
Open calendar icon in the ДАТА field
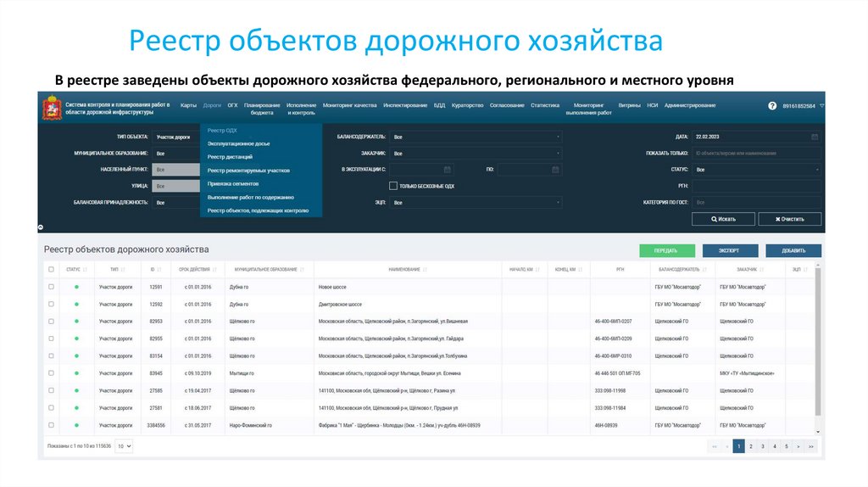tap(815, 137)
